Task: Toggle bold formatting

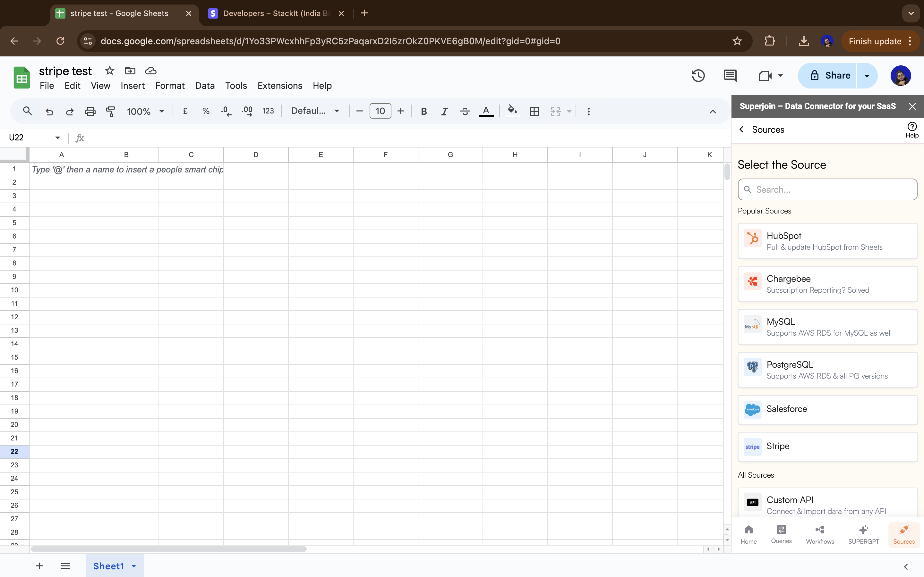Action: (x=424, y=112)
